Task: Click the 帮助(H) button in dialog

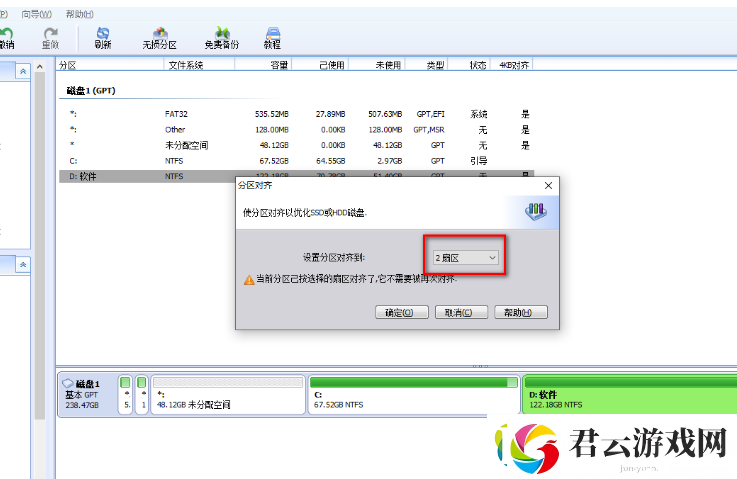Action: coord(521,312)
